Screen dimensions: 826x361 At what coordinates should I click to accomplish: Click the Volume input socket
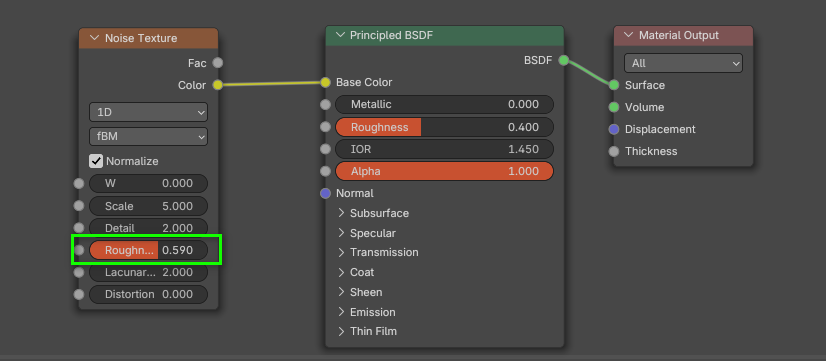click(614, 107)
